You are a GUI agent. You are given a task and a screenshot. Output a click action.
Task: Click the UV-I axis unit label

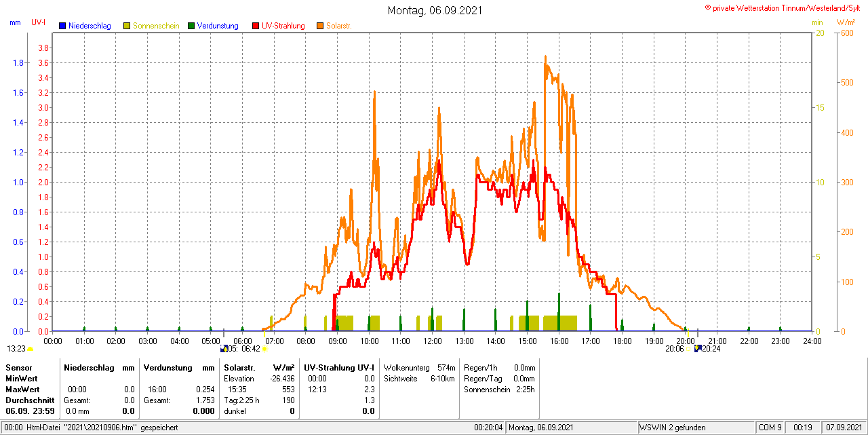(x=39, y=22)
